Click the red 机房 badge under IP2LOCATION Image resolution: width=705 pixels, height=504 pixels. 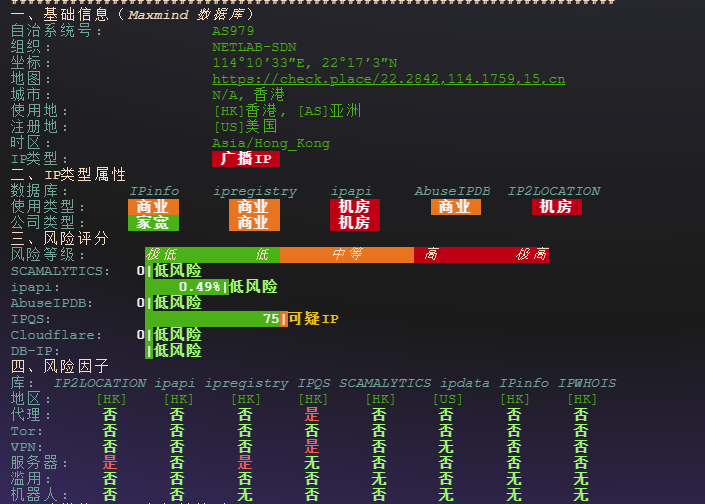555,207
